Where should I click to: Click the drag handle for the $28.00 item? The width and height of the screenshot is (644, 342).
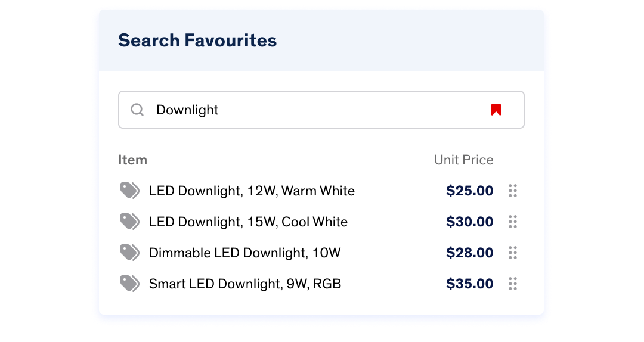click(x=513, y=253)
